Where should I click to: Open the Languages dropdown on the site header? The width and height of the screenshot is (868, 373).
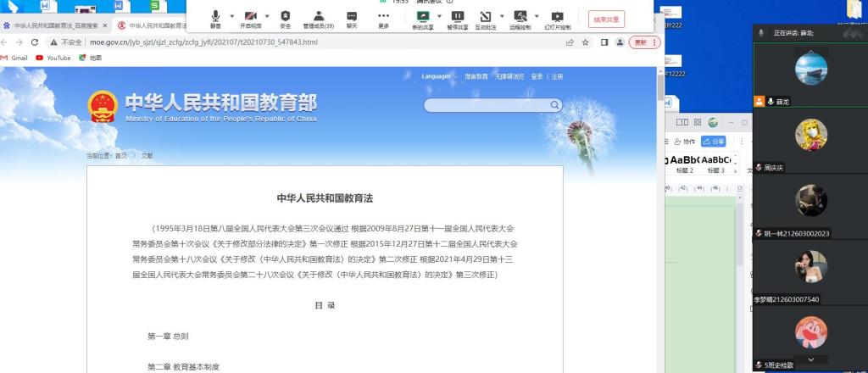click(439, 76)
